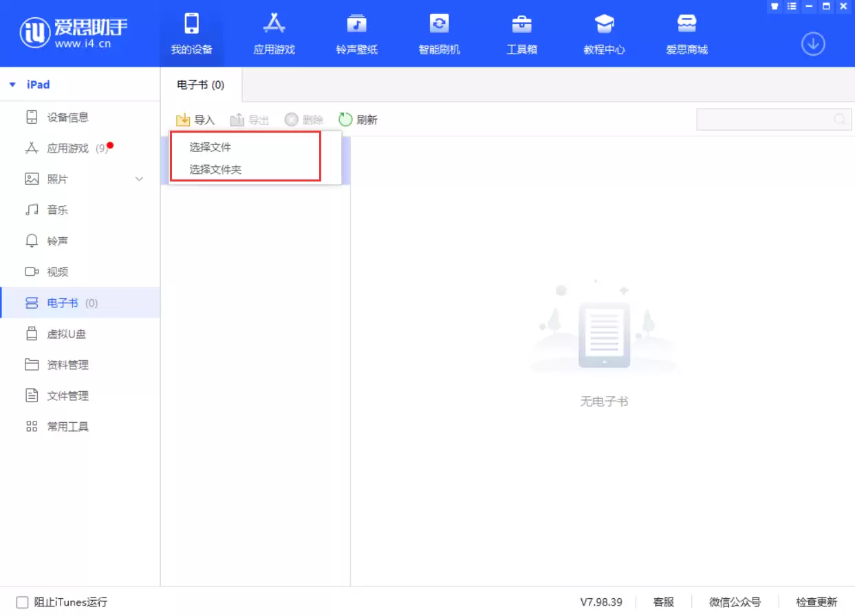Screen dimensions: 855x616
Task: Click the 设备信息 sidebar icon
Action: (32, 118)
